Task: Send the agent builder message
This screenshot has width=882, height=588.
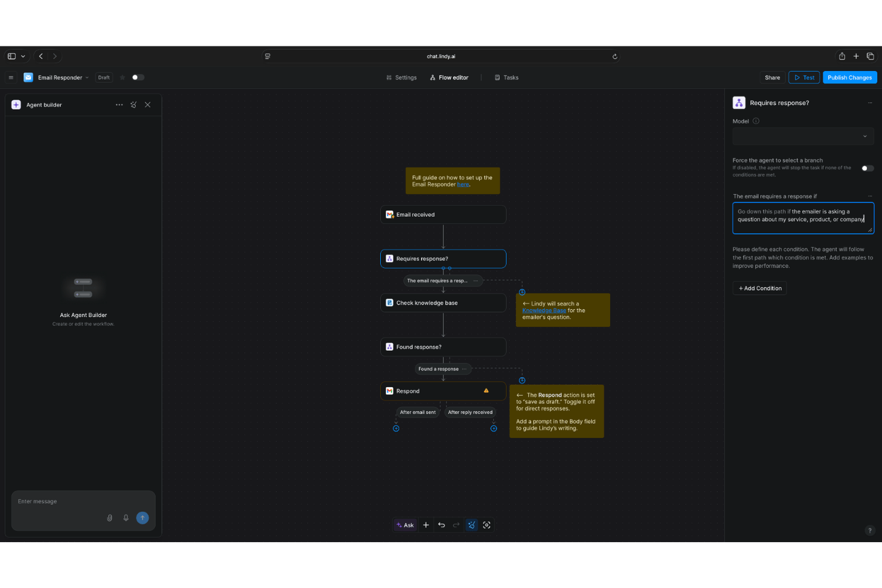Action: [142, 518]
